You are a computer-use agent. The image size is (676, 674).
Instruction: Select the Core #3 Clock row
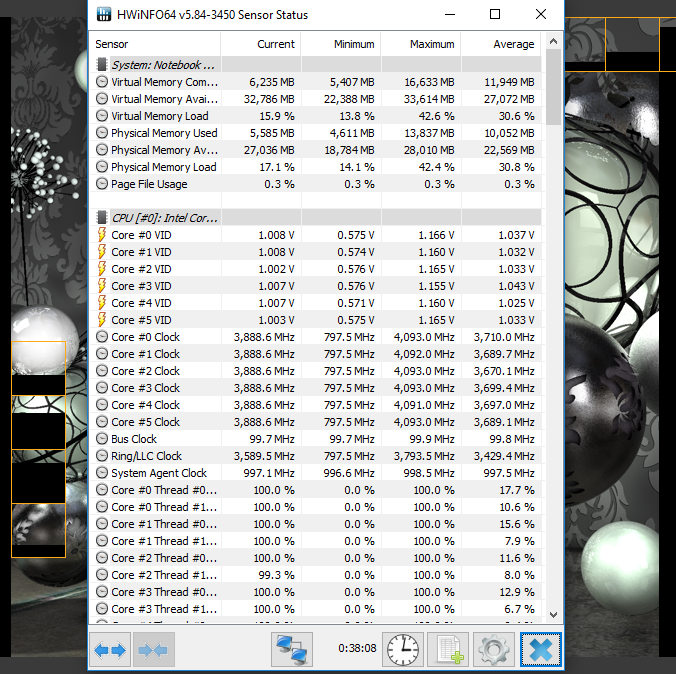(x=315, y=388)
